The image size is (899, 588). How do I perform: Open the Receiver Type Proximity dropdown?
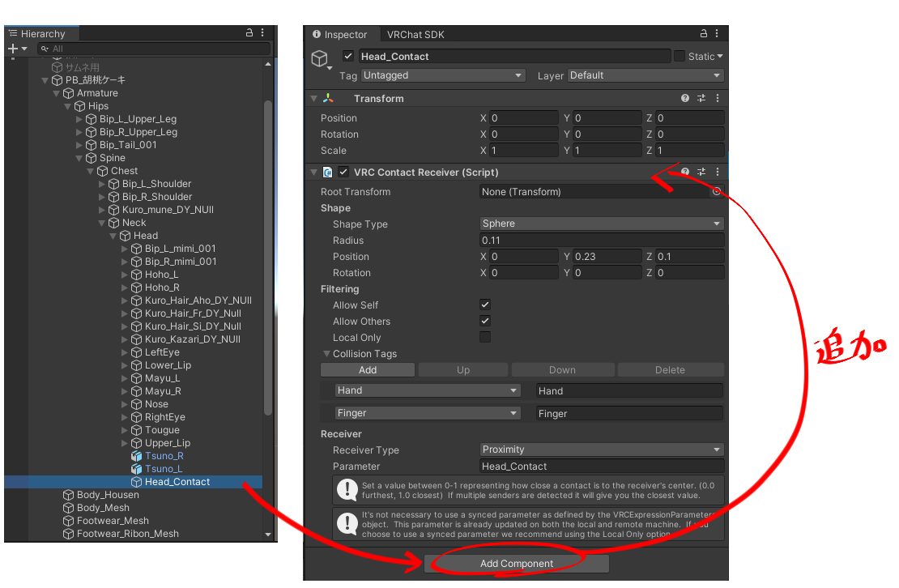coord(602,450)
